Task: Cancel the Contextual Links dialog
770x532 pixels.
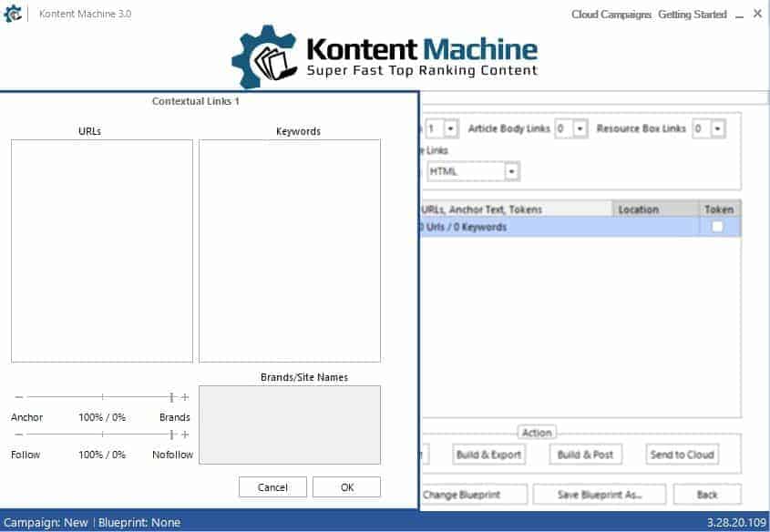Action: [272, 487]
